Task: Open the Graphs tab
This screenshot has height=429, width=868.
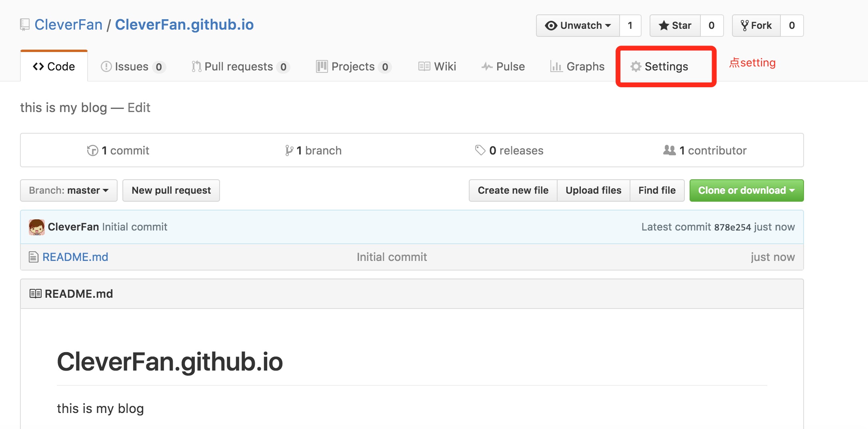Action: pyautogui.click(x=578, y=66)
